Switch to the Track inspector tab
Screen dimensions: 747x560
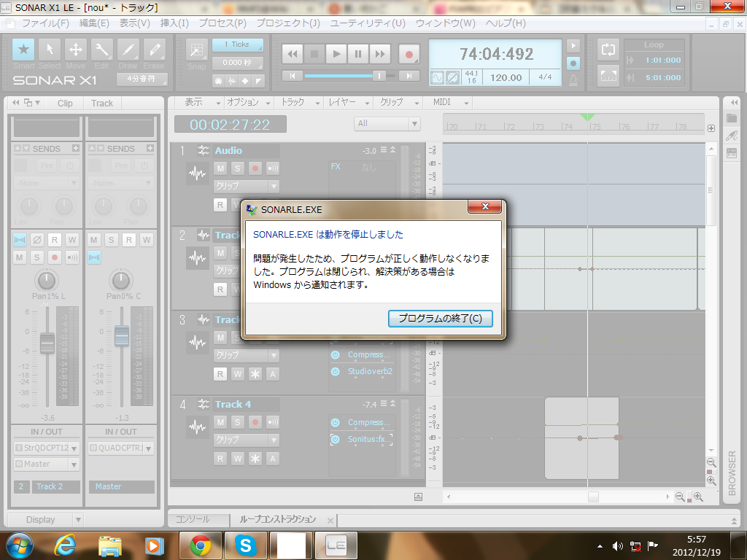click(x=102, y=104)
